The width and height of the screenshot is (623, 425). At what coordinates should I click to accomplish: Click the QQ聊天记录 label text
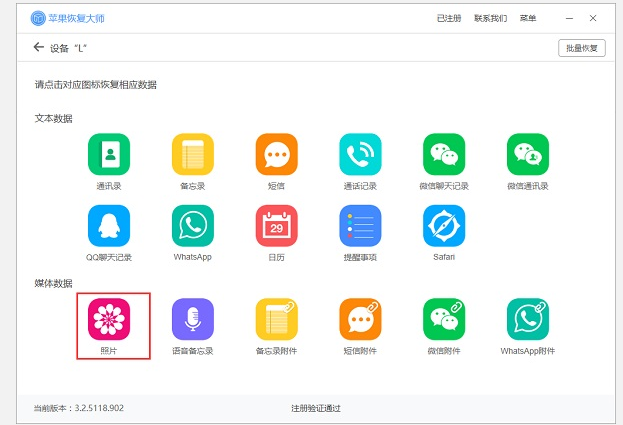coord(109,257)
